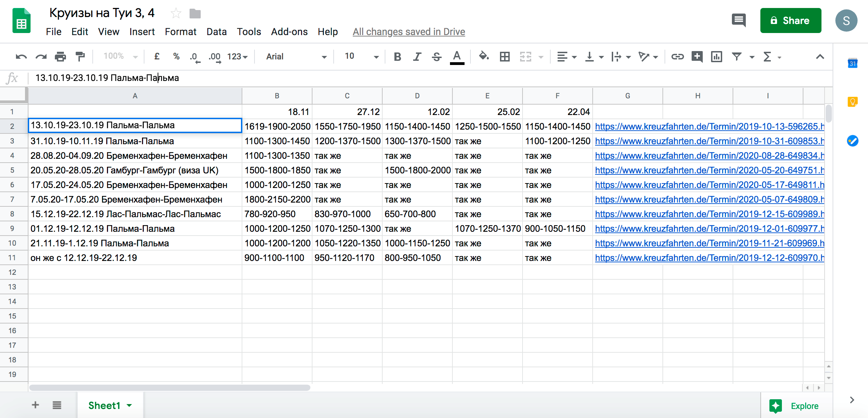868x418 pixels.
Task: Open the Format menu
Action: click(181, 32)
